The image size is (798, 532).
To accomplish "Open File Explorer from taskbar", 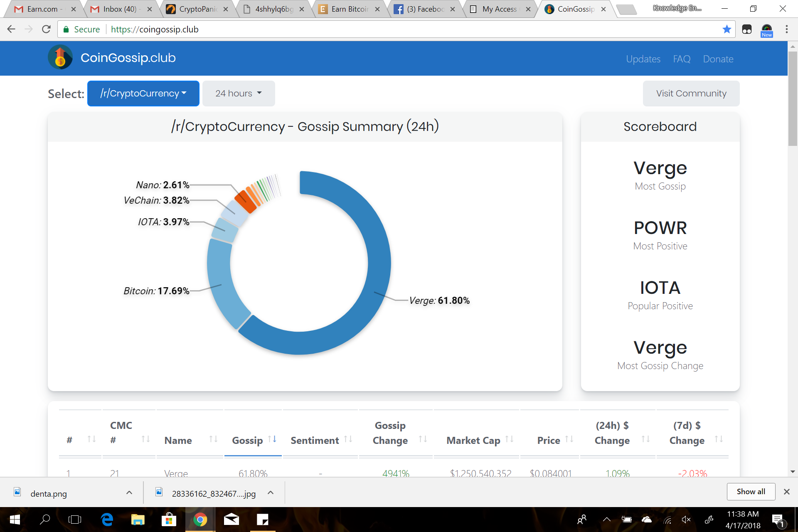I will tap(138, 520).
